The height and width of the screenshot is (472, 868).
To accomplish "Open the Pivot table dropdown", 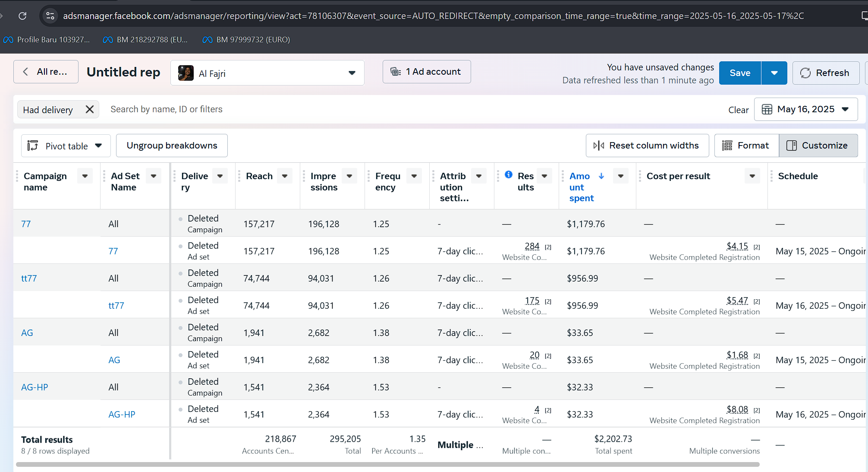I will click(x=66, y=146).
